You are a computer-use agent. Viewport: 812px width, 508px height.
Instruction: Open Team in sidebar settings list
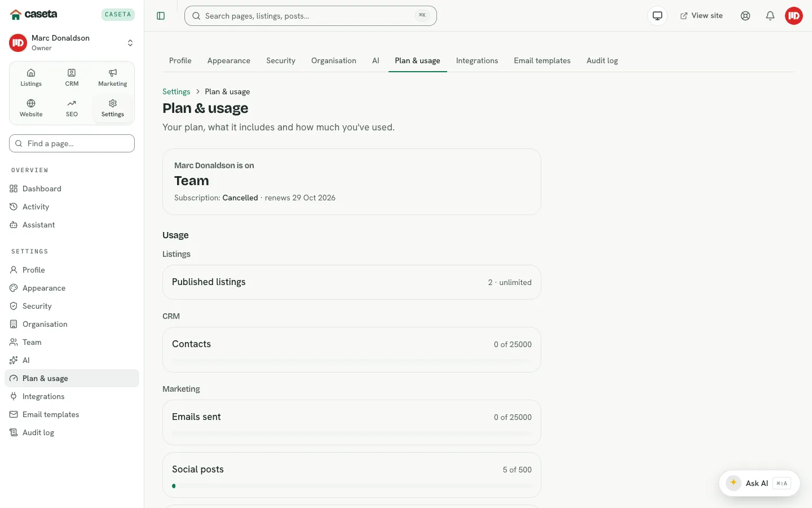(x=72, y=342)
